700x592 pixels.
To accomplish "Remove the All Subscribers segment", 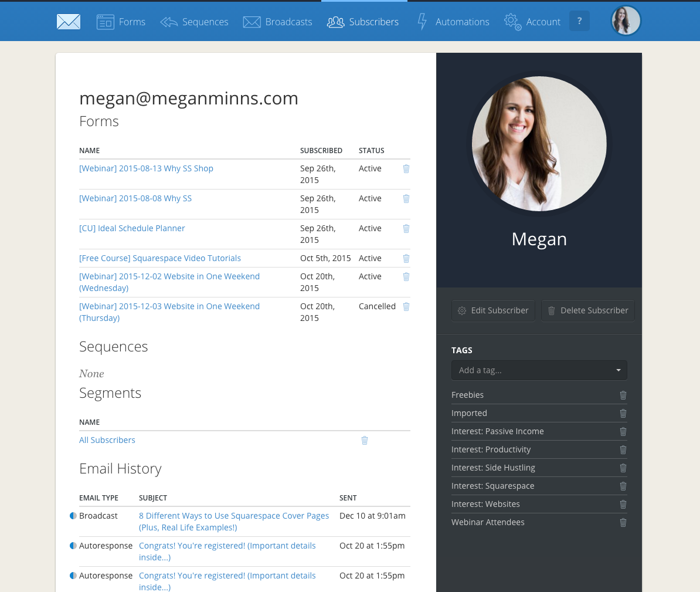I will pyautogui.click(x=365, y=441).
